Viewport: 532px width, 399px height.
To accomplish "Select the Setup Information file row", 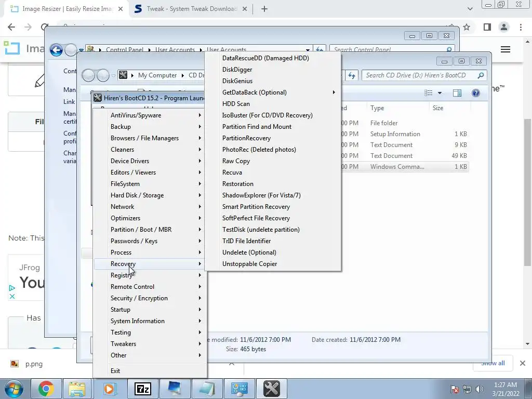I will pos(405,134).
